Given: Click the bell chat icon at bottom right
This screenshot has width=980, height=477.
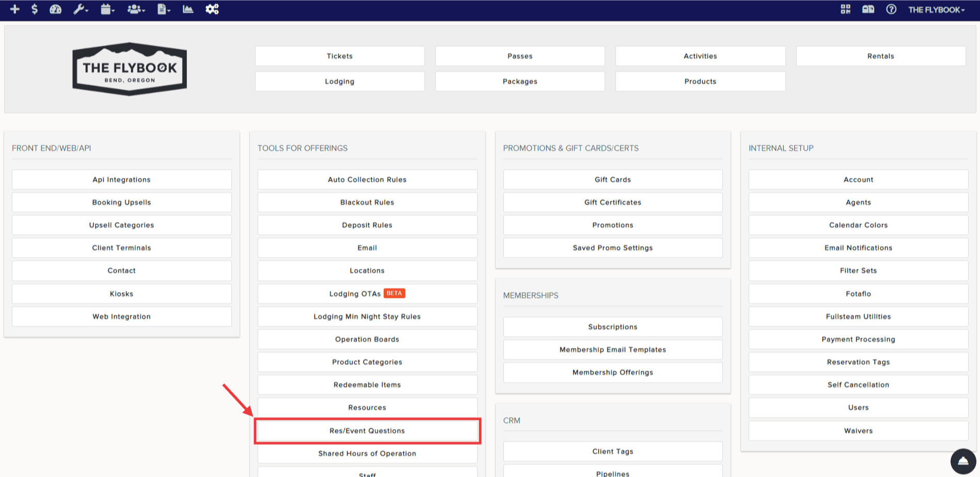Looking at the screenshot, I should [x=963, y=461].
